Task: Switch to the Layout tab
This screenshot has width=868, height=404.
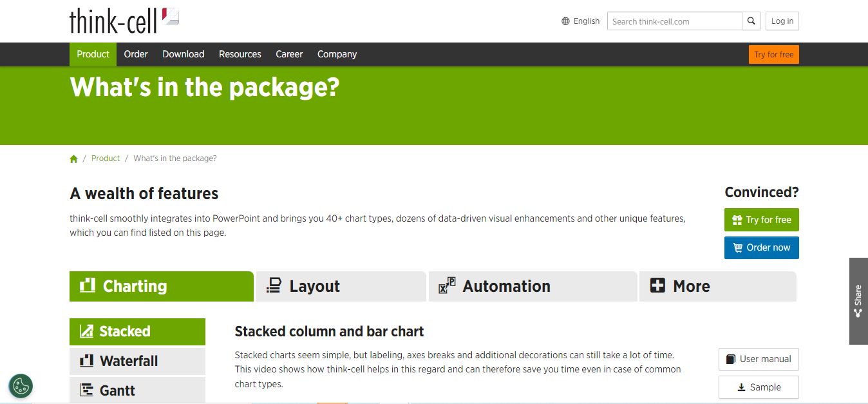Action: [341, 286]
